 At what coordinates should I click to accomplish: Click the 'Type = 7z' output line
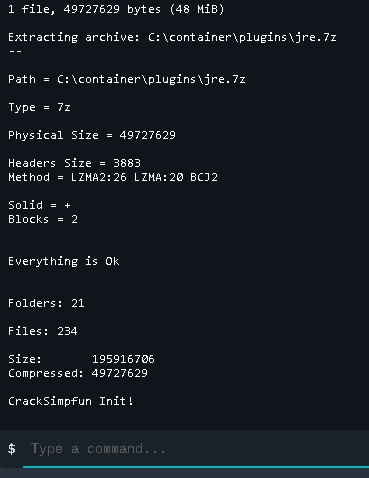(39, 107)
